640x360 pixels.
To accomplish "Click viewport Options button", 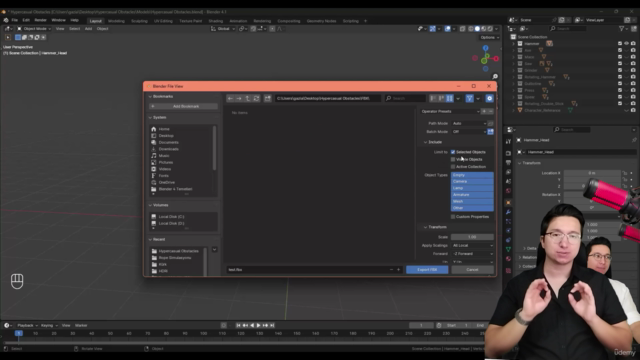I will click(489, 37).
